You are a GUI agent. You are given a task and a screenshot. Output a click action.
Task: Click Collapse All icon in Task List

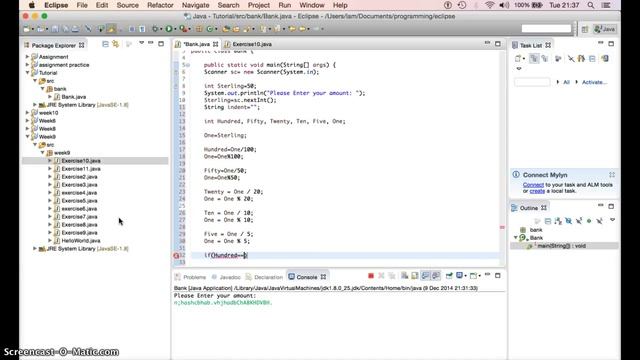coord(592,59)
